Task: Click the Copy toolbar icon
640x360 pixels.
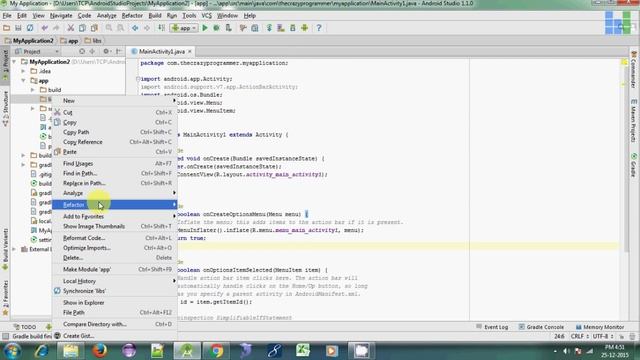Action: point(82,28)
